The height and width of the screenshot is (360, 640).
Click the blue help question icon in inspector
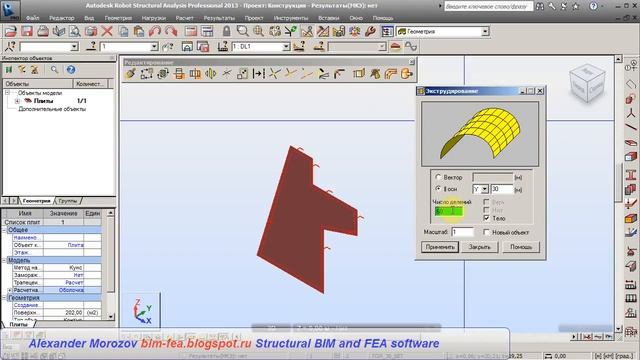pyautogui.click(x=71, y=70)
